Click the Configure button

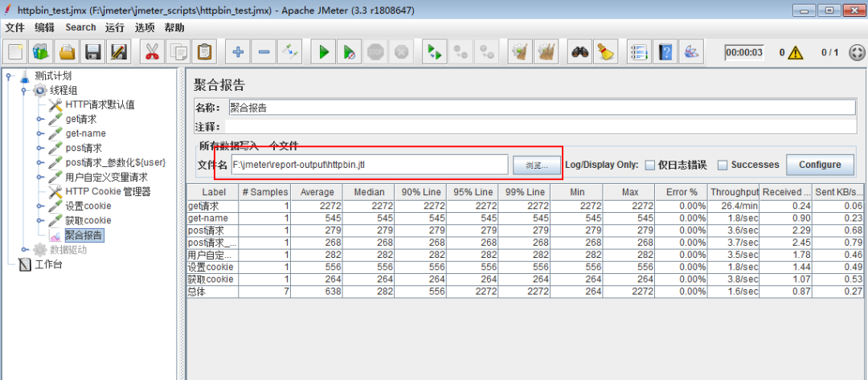[x=819, y=164]
